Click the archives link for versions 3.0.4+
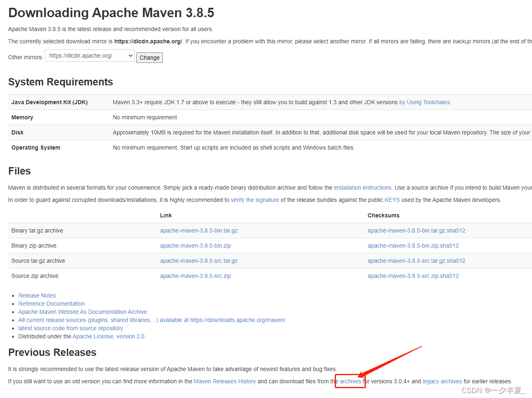 click(350, 381)
